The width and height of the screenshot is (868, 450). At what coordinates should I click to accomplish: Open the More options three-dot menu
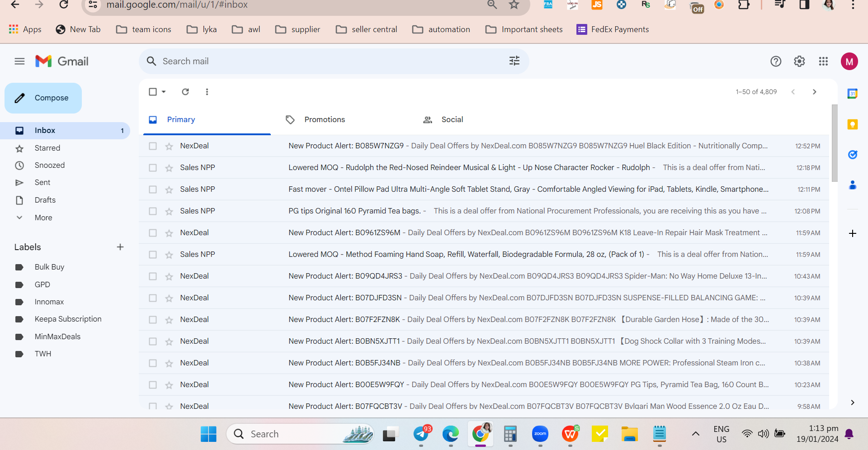point(207,92)
